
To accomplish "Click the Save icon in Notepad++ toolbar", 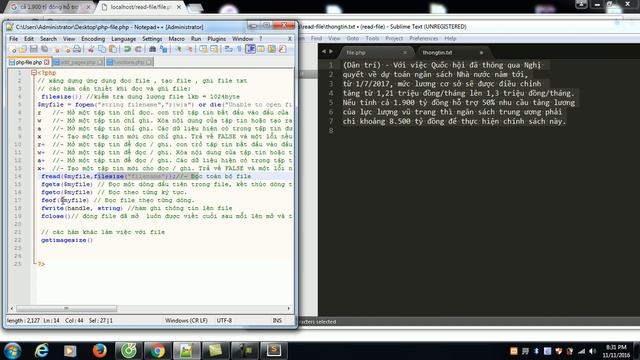I will pos(33,49).
